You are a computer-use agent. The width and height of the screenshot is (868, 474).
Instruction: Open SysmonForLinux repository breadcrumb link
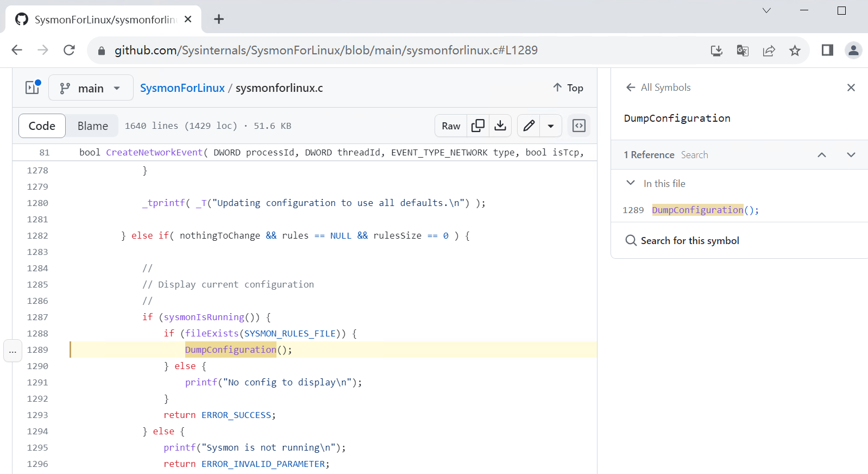[x=183, y=88]
